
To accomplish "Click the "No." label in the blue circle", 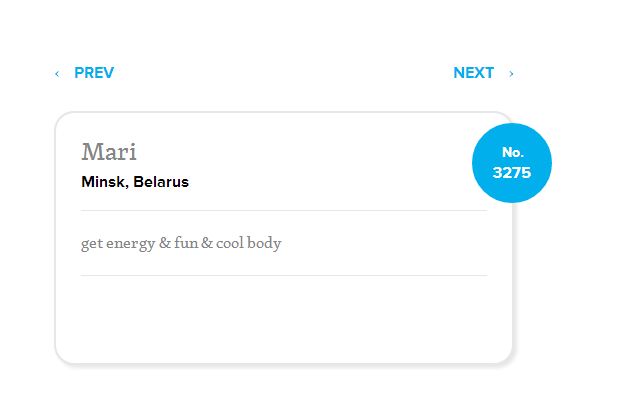I will point(513,152).
